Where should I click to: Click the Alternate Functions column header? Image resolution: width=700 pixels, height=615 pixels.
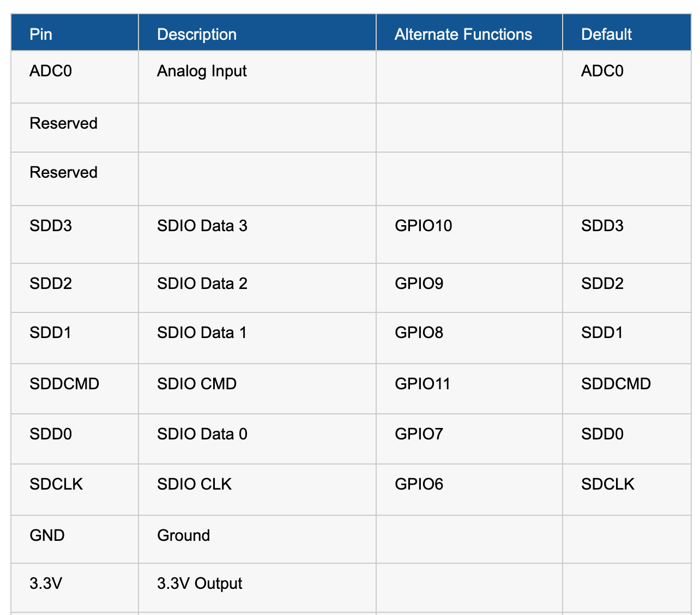tap(469, 33)
